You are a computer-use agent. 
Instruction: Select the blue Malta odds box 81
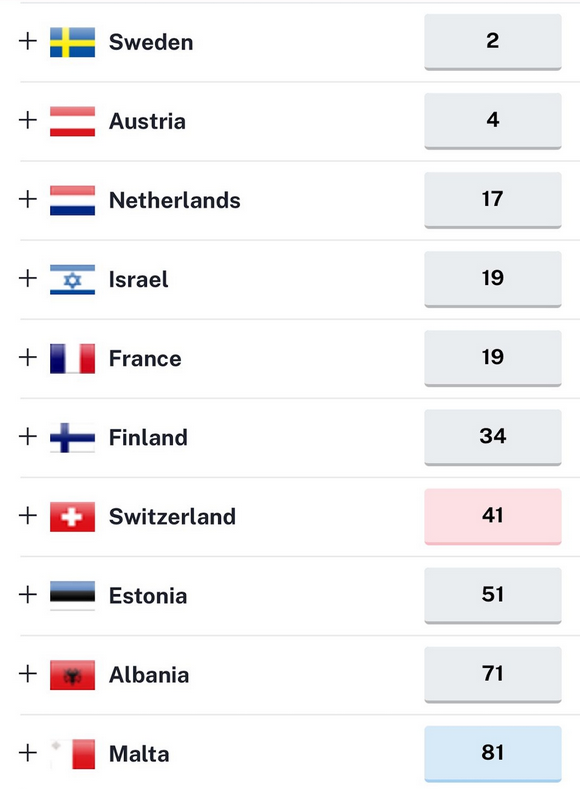[x=492, y=754]
